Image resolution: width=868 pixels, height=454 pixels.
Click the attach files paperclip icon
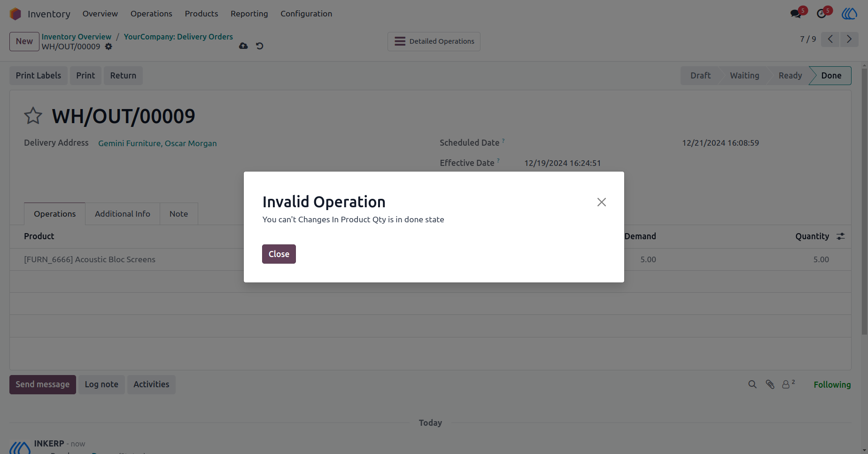coord(770,384)
